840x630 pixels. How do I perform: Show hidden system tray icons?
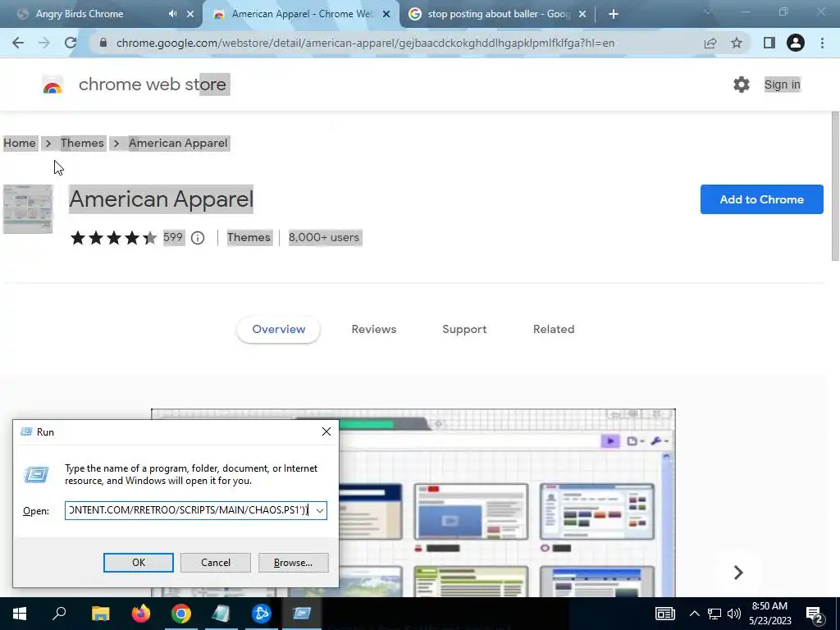[x=694, y=614]
